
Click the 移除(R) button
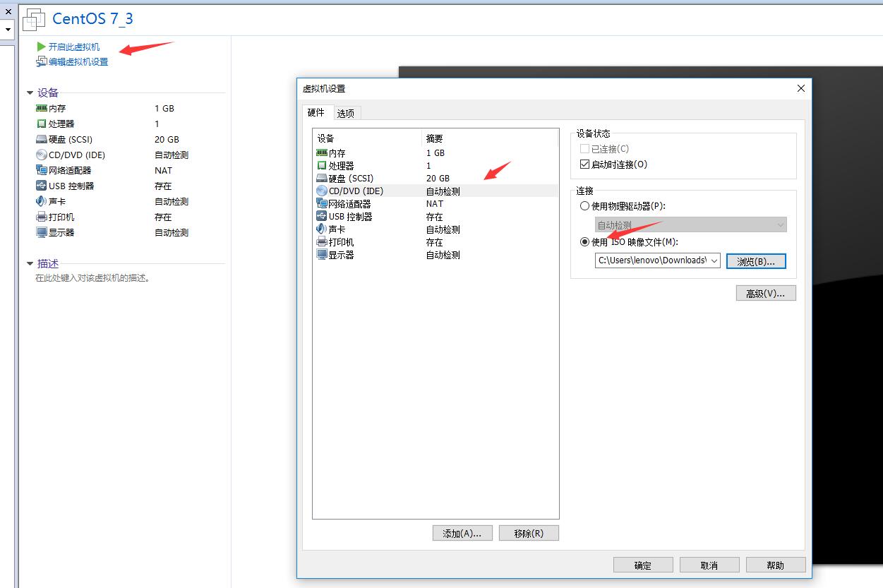(x=529, y=533)
